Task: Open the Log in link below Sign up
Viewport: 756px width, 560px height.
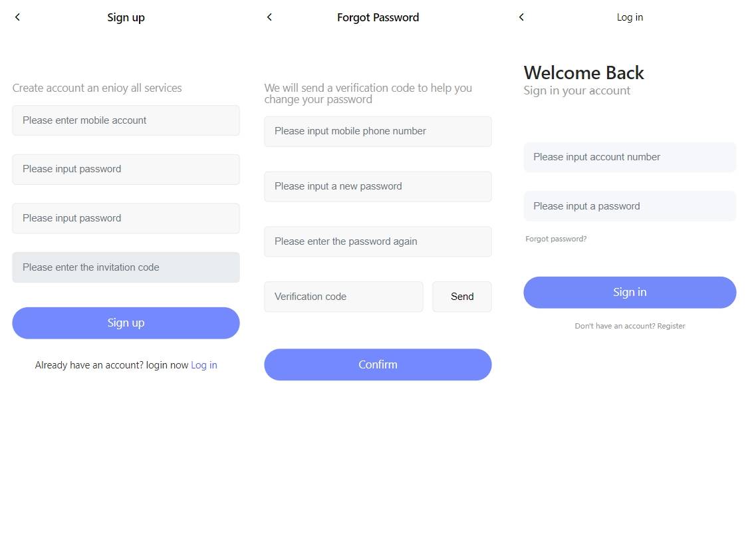Action: point(204,365)
